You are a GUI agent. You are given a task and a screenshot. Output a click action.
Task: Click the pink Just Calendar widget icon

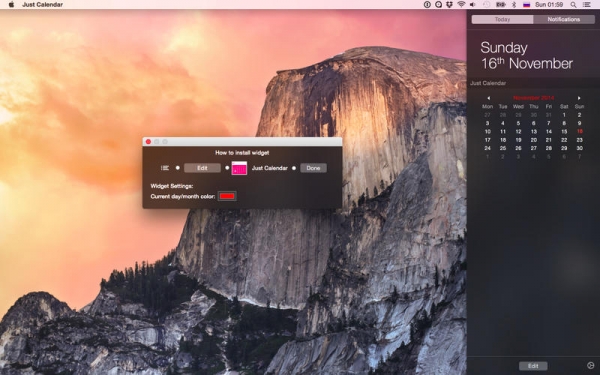239,168
